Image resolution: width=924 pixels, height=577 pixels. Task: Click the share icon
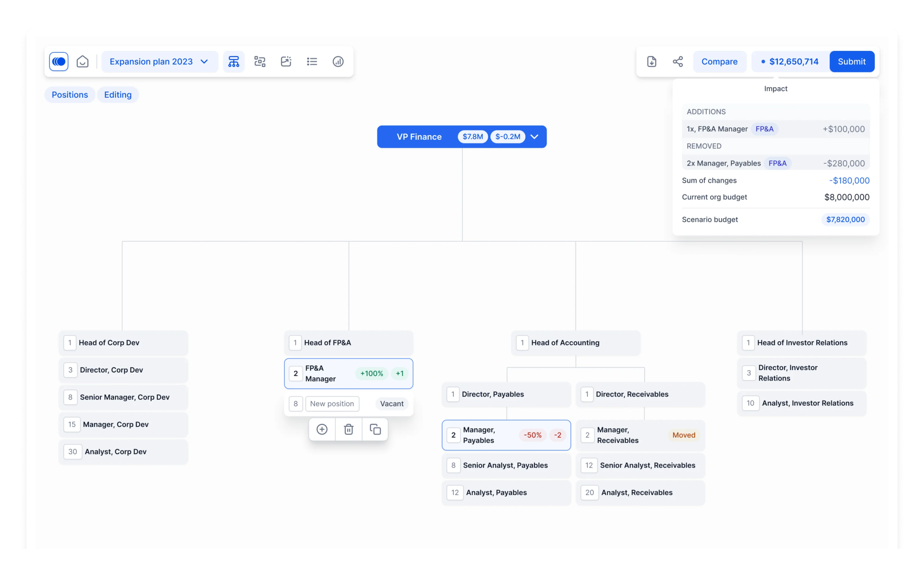[678, 61]
